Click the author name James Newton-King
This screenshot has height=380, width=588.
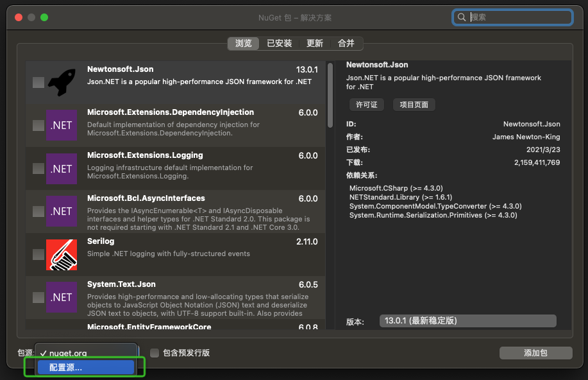pos(526,137)
